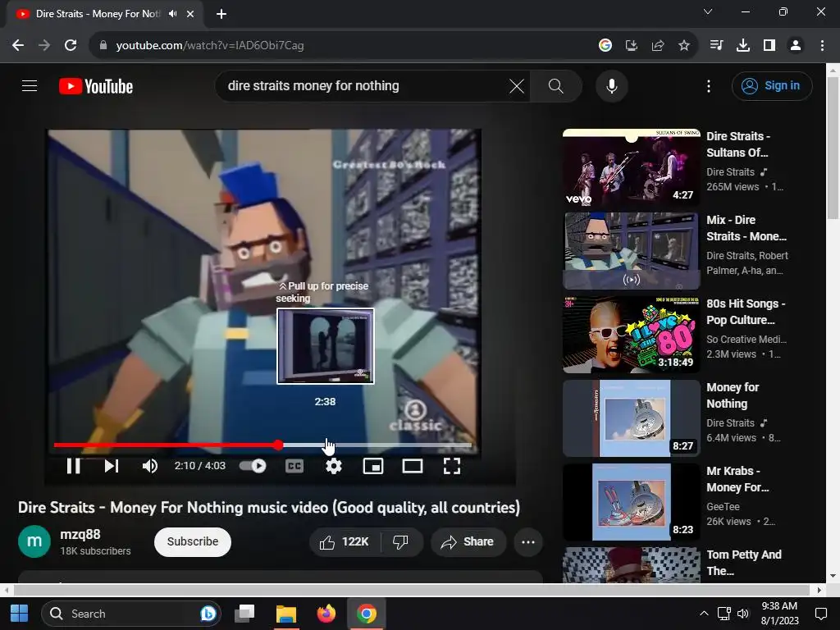840x630 pixels.
Task: Show hidden system tray icons
Action: (x=704, y=614)
